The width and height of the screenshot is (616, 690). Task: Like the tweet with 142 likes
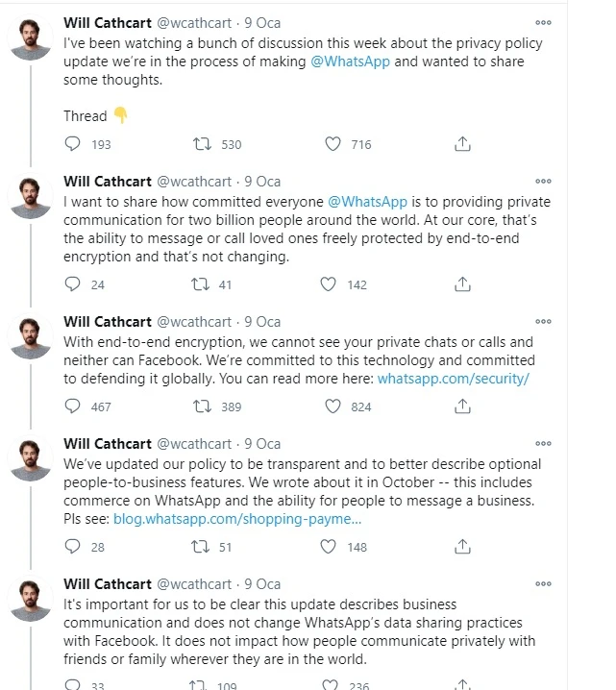pos(328,284)
